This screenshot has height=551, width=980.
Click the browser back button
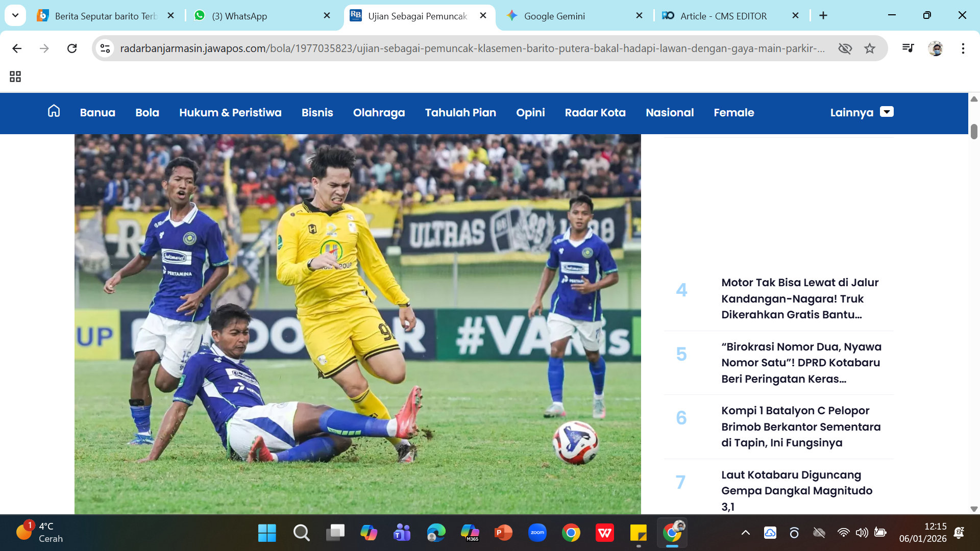tap(17, 48)
